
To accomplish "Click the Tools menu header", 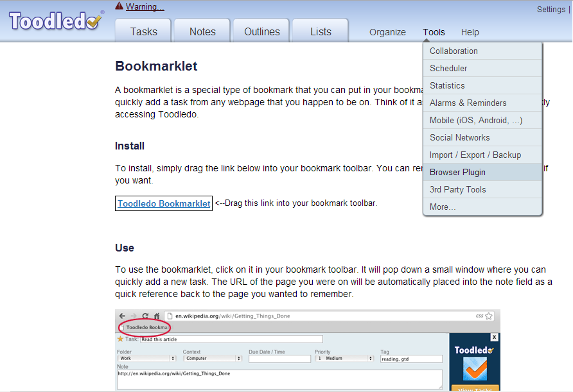I will [x=434, y=32].
